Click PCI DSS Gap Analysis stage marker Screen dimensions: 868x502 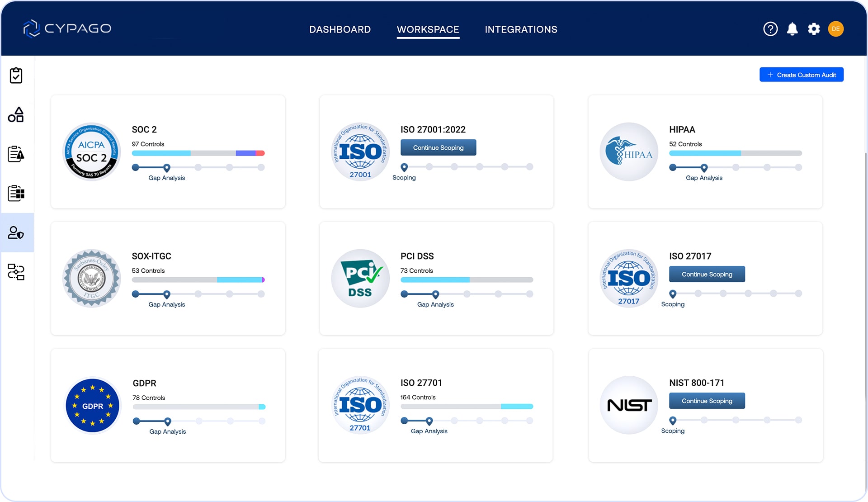click(435, 294)
